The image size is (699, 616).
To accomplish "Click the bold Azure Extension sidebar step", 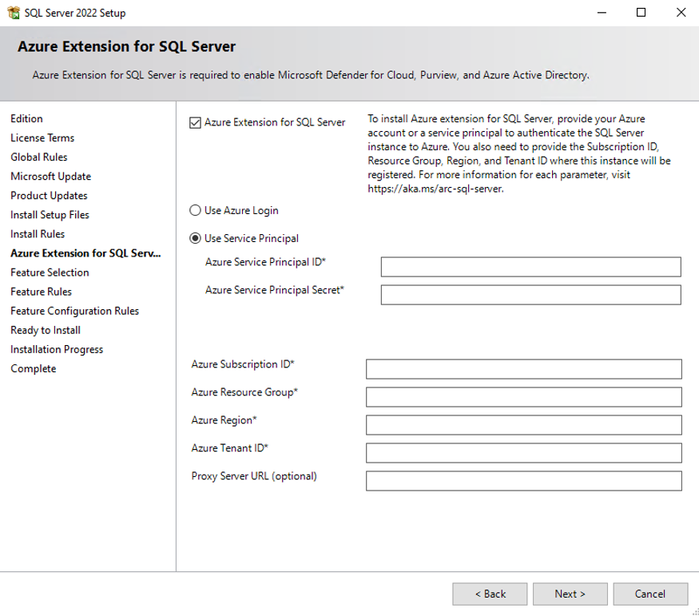I will point(85,253).
